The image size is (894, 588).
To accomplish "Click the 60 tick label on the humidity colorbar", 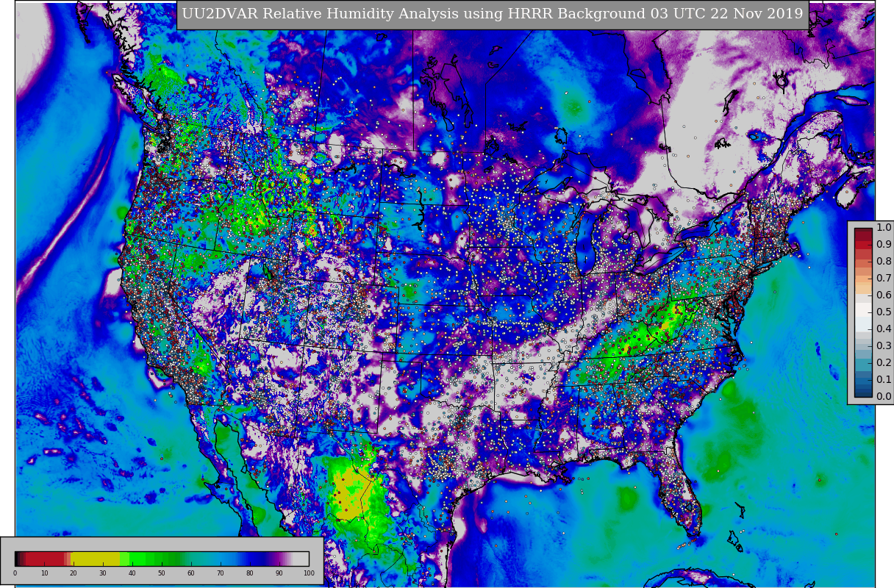I will click(191, 573).
